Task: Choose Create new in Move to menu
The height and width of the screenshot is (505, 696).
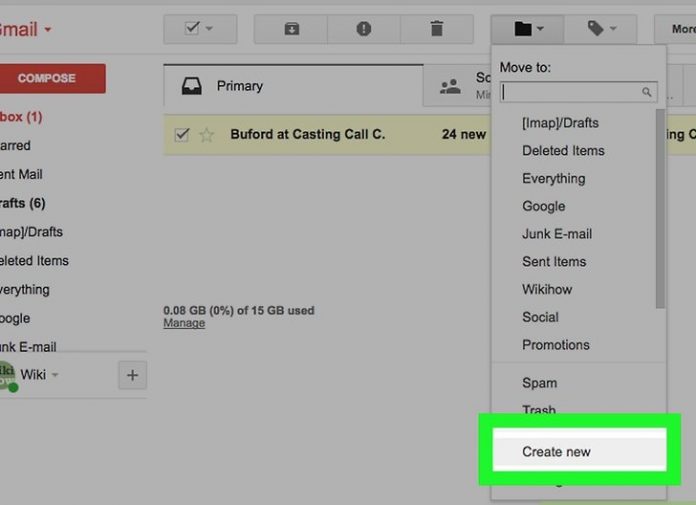Action: 557,452
